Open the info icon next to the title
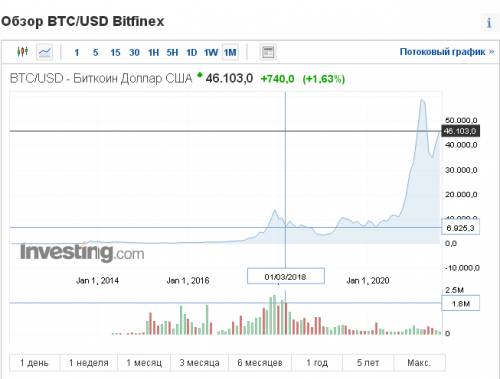Viewport: 500px width, 379px height. click(x=489, y=23)
